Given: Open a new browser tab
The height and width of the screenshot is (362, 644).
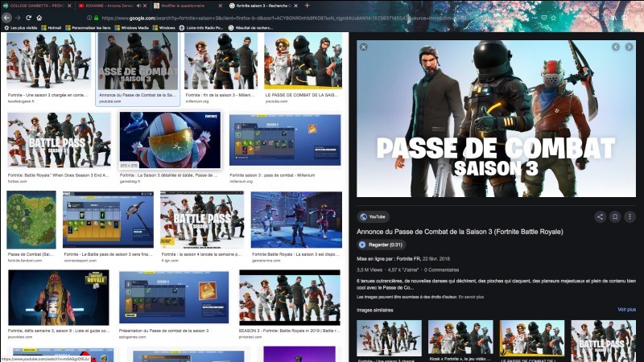Looking at the screenshot, I should point(307,6).
